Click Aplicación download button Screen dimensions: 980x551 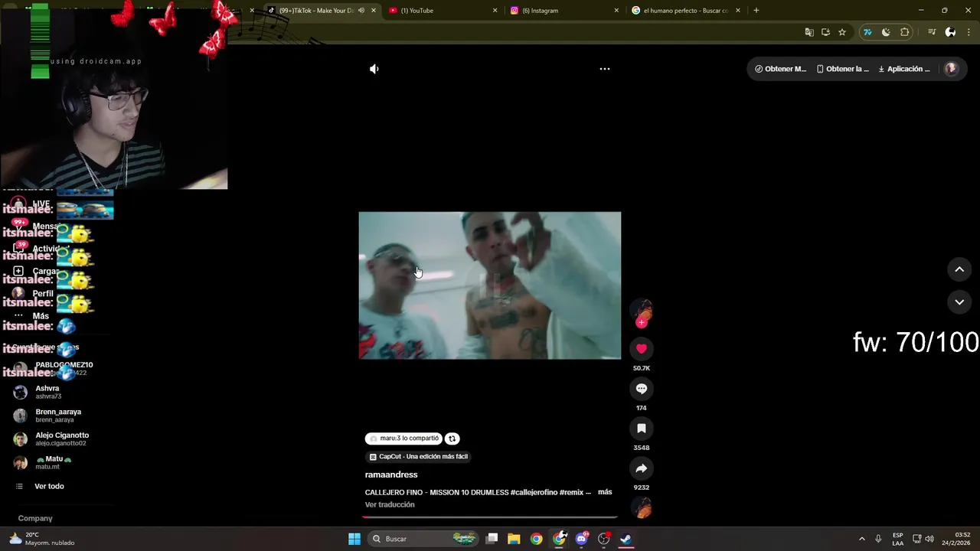click(x=904, y=69)
